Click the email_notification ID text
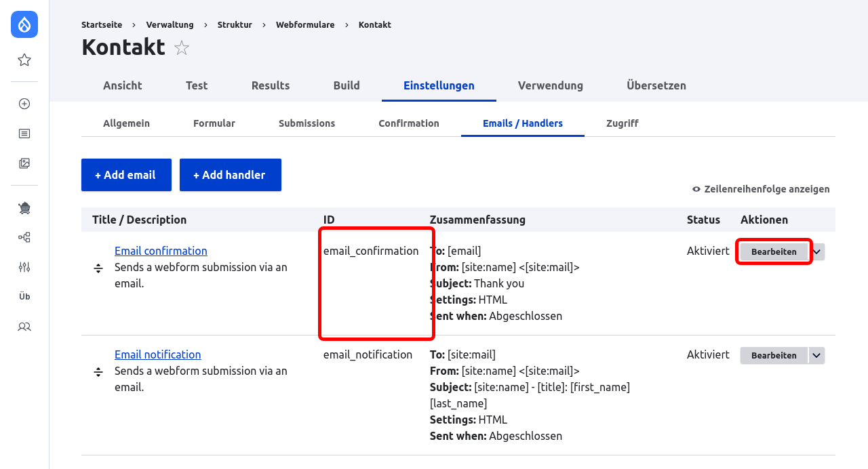 [368, 354]
